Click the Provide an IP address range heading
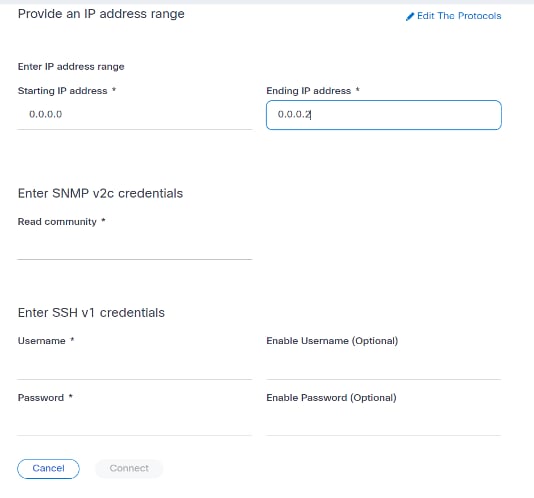The height and width of the screenshot is (498, 534). pos(101,14)
